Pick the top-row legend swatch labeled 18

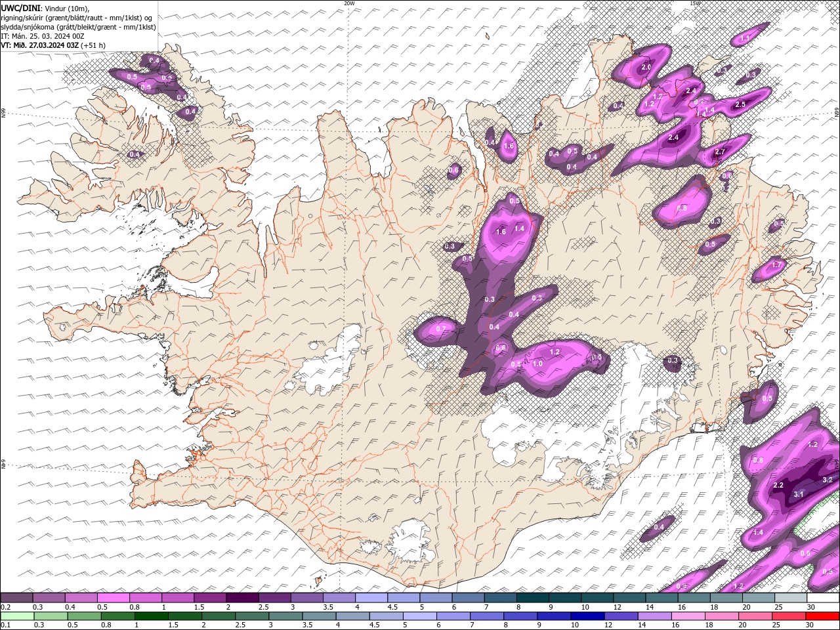tap(727, 597)
